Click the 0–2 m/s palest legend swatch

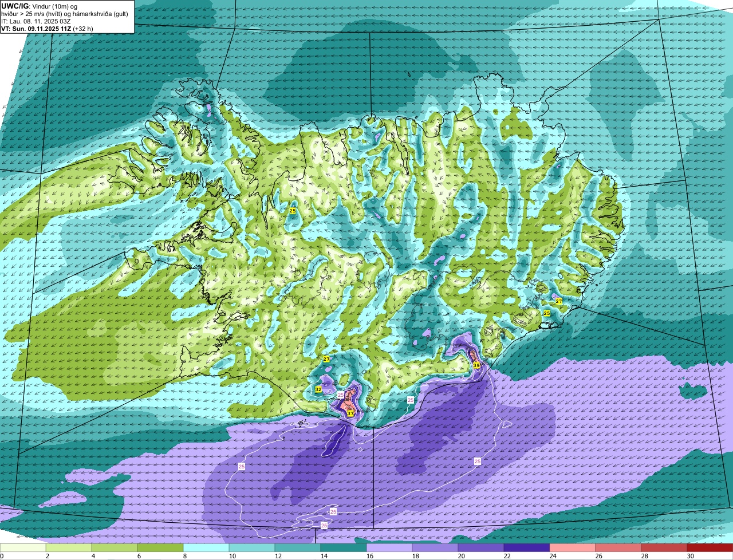(x=23, y=547)
